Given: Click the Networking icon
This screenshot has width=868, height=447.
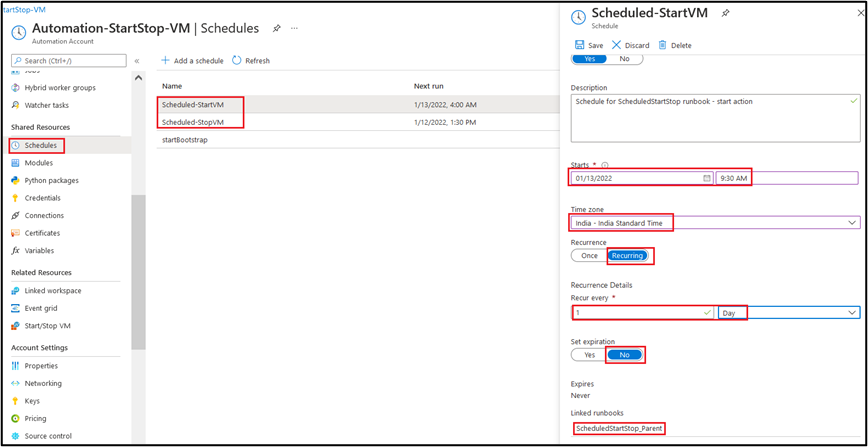Looking at the screenshot, I should tap(16, 383).
